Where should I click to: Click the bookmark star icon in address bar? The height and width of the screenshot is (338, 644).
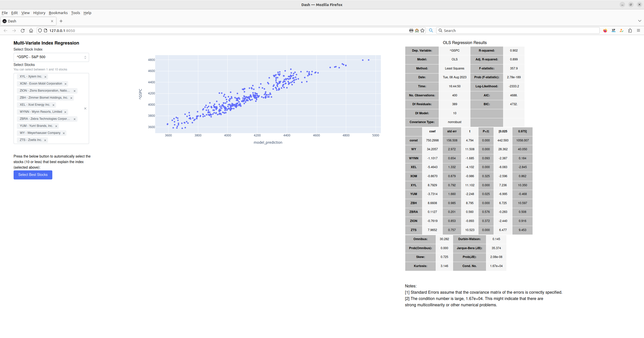pos(423,30)
